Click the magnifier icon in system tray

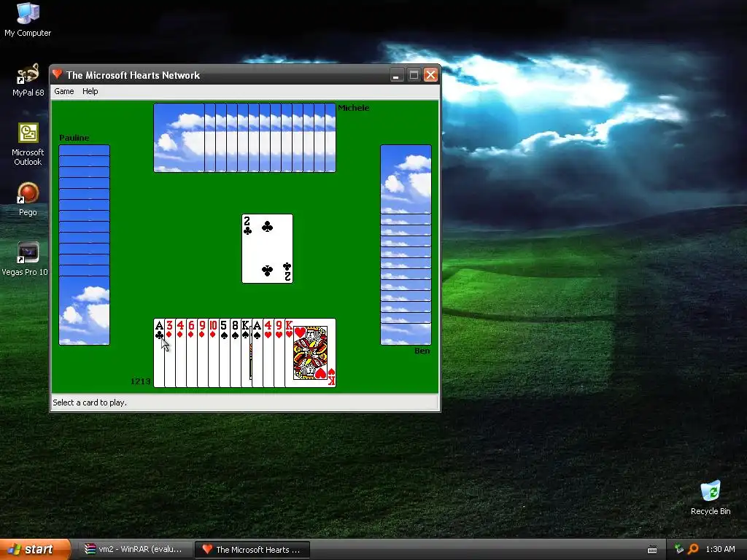(x=693, y=549)
